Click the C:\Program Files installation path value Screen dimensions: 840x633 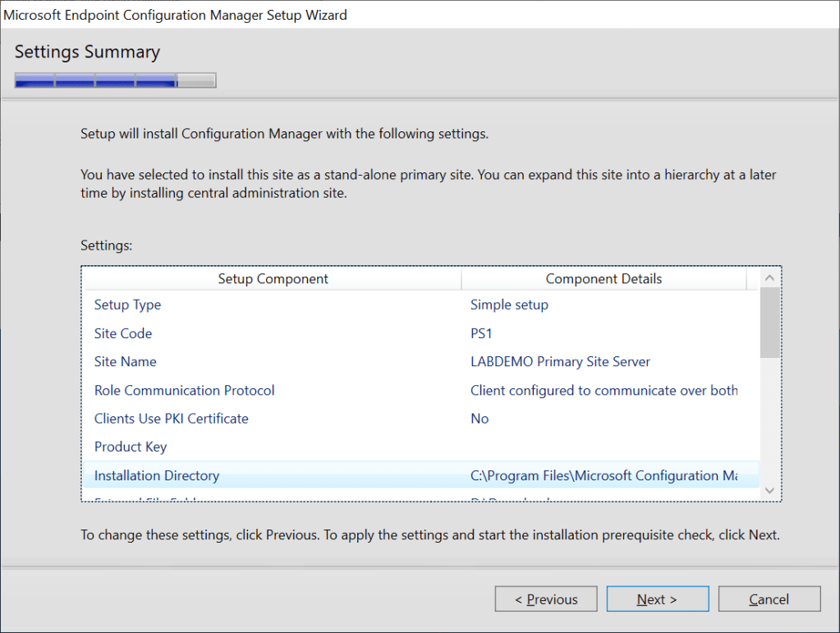pyautogui.click(x=604, y=476)
